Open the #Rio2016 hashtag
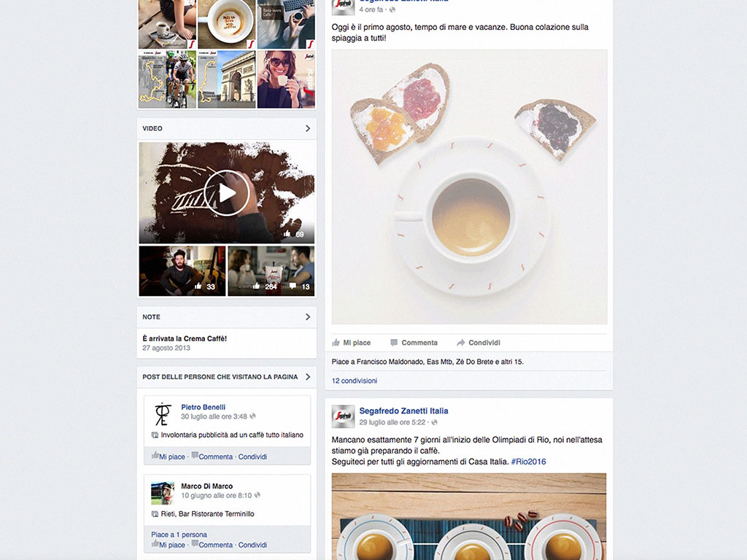 (x=528, y=462)
